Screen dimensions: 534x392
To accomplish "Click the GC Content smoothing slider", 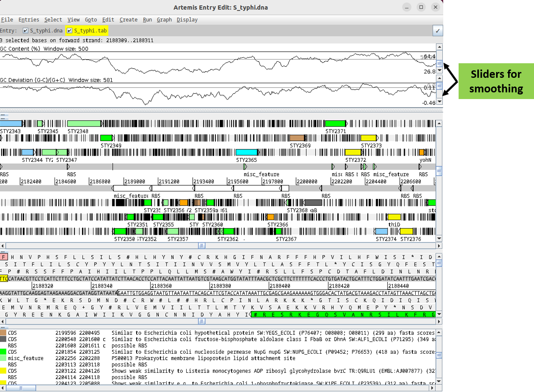I will coord(439,63).
